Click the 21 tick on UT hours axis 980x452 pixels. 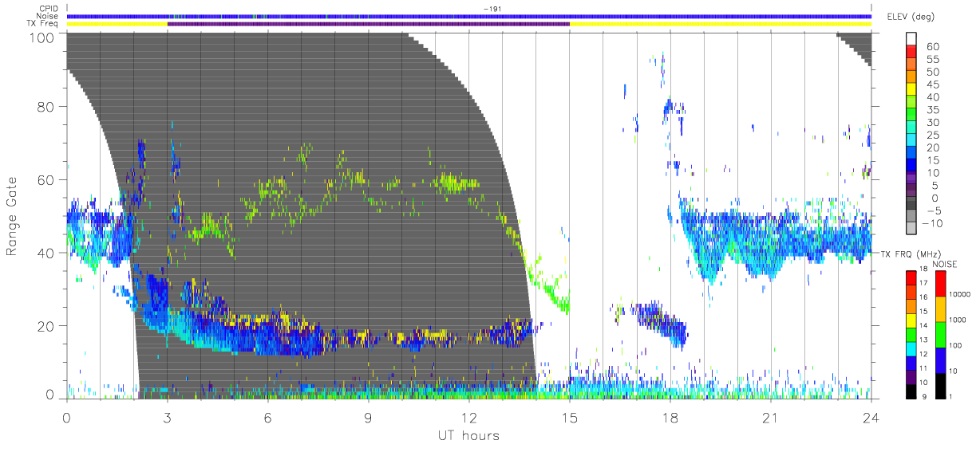770,417
